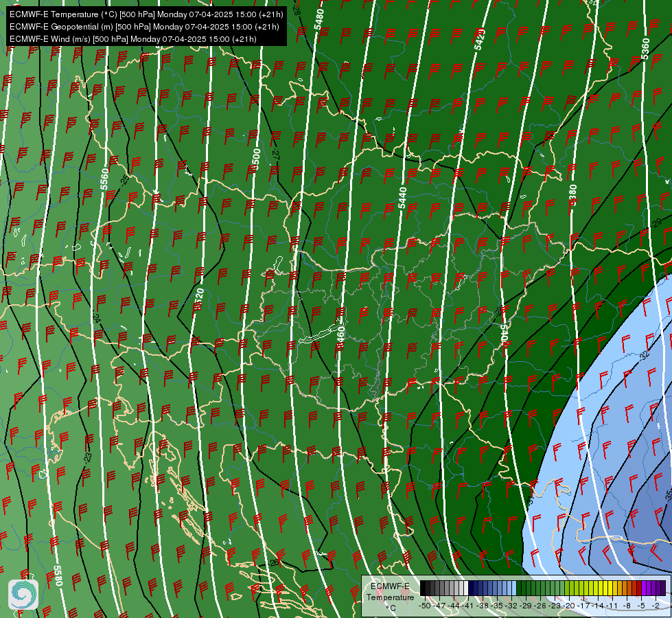Viewport: 672px width, 618px height.
Task: Click the 5440 geopotential contour label
Action: (x=402, y=198)
